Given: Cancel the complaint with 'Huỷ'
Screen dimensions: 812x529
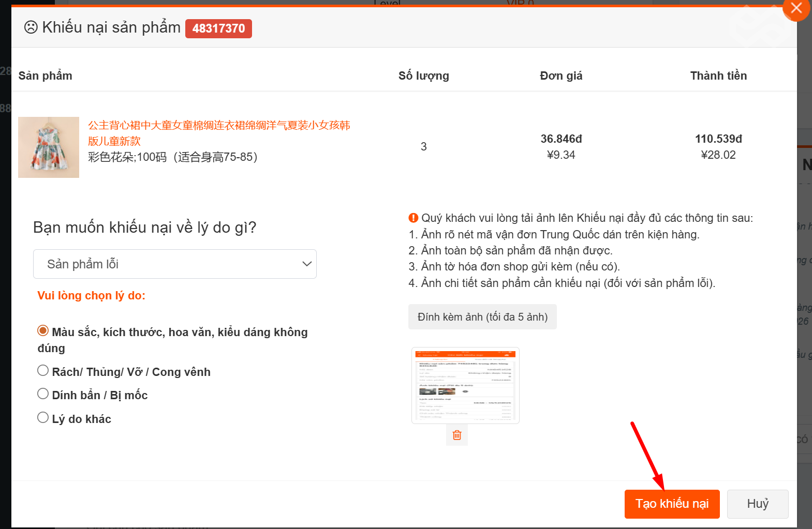Looking at the screenshot, I should point(757,504).
